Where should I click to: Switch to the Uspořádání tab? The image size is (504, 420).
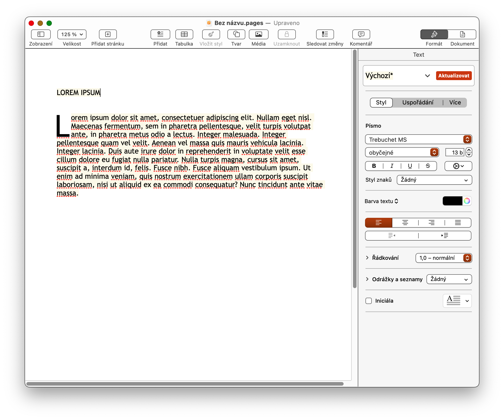(418, 103)
